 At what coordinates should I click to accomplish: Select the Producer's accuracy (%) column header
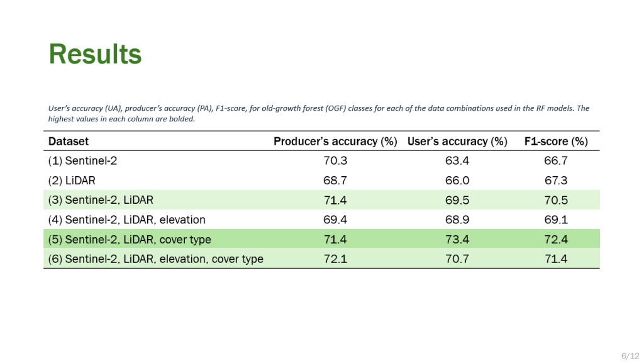(x=335, y=142)
